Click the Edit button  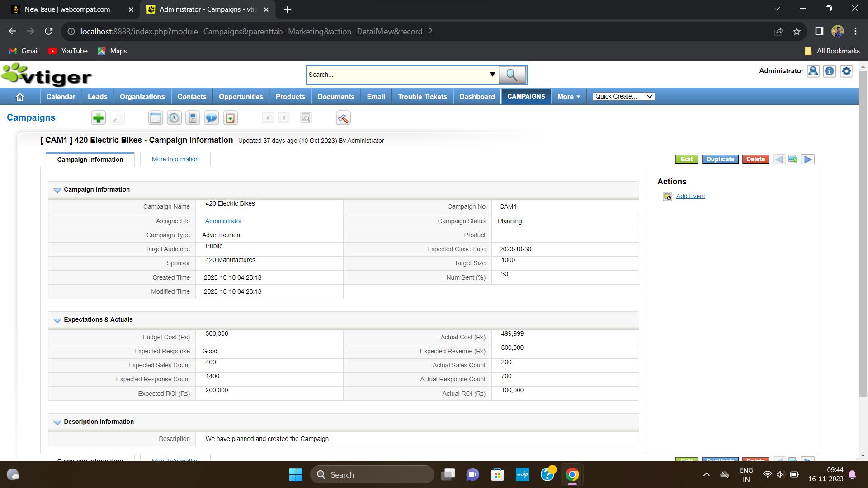[x=686, y=159]
